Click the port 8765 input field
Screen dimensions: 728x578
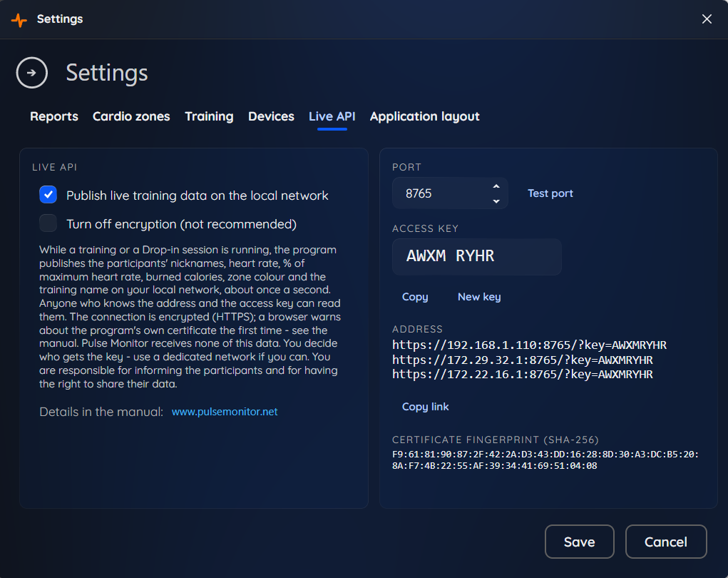(450, 193)
